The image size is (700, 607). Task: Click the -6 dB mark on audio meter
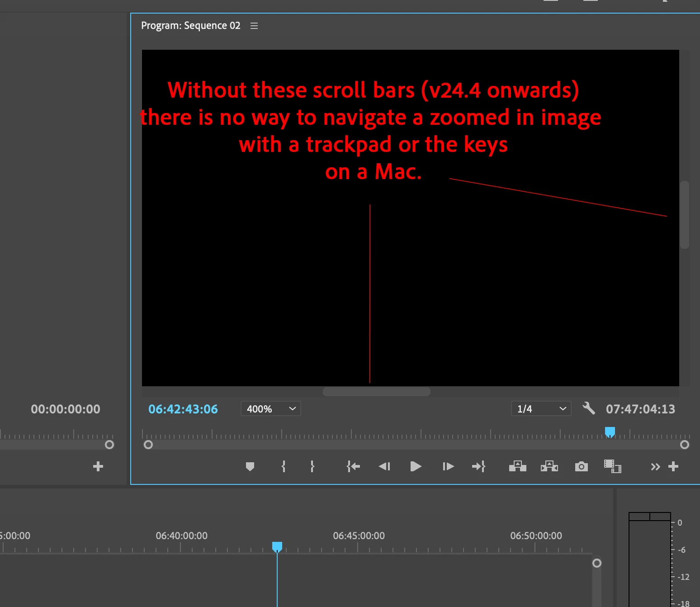pos(682,550)
